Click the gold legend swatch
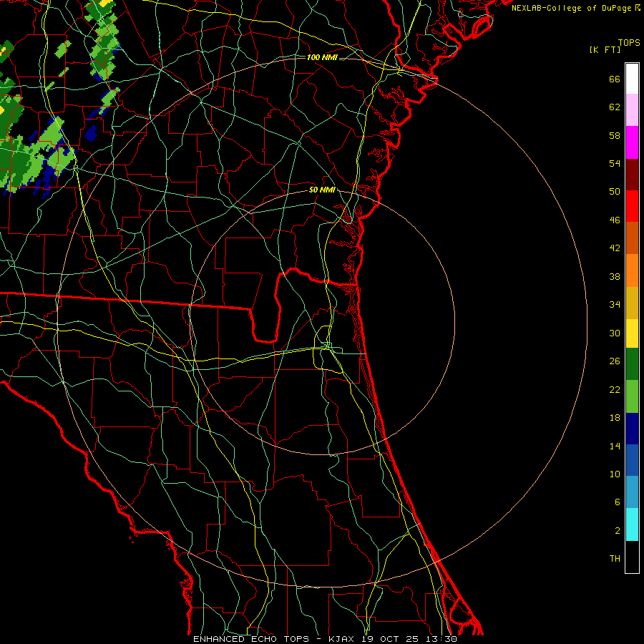The image size is (644, 644). [x=632, y=303]
